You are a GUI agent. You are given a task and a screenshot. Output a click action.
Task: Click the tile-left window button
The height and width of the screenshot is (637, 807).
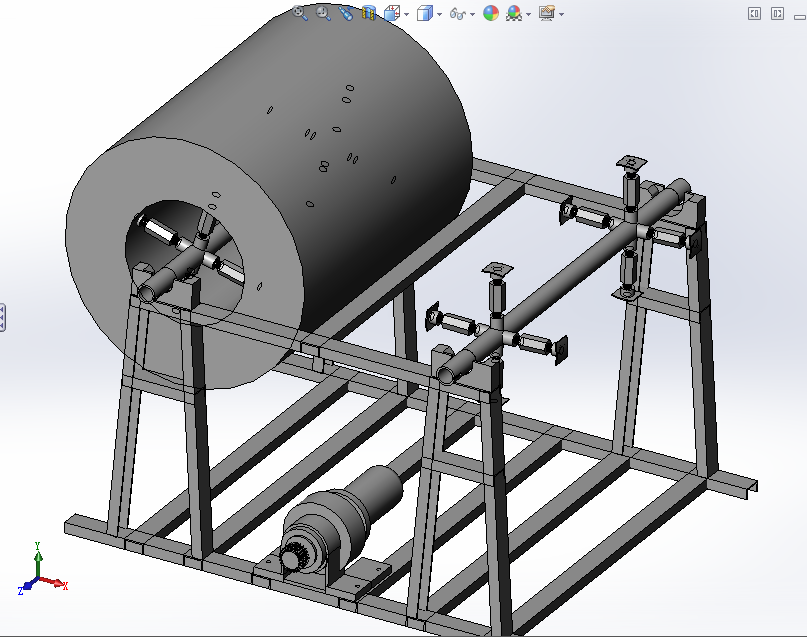pyautogui.click(x=755, y=13)
